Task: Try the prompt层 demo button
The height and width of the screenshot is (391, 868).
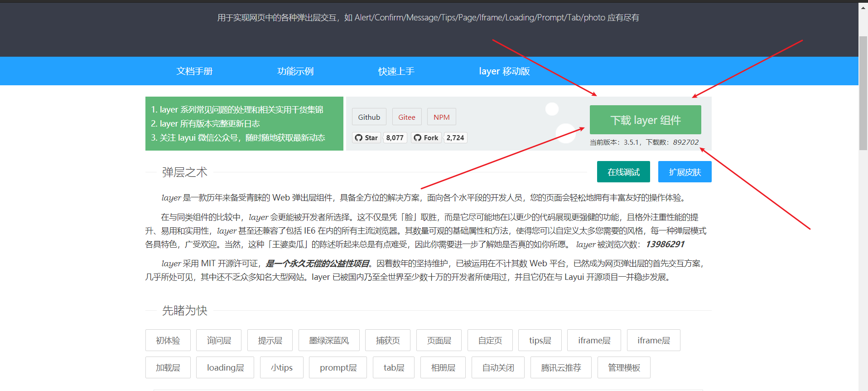Action: tap(338, 367)
